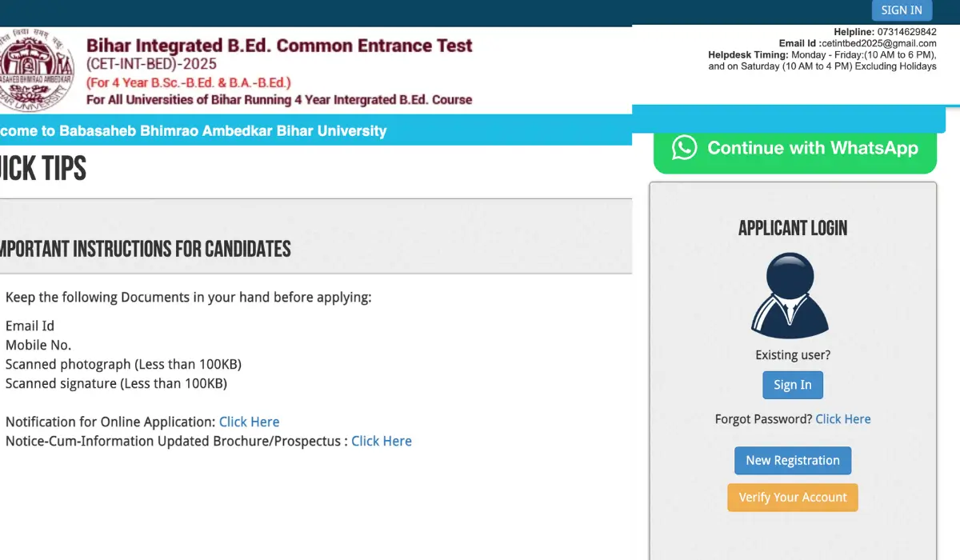
Task: Click the Bihar Integrated B.Ed. Common Entrance Test title
Action: click(x=279, y=46)
